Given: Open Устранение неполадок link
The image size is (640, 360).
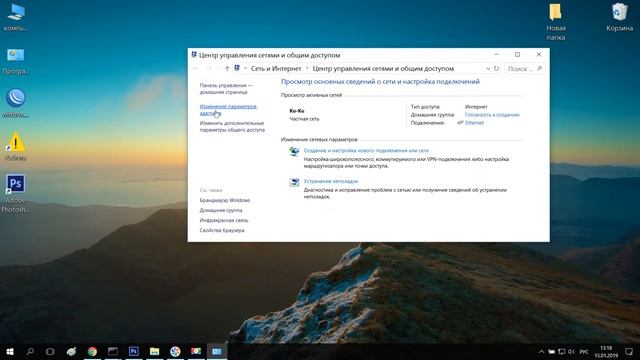Looking at the screenshot, I should [x=331, y=181].
